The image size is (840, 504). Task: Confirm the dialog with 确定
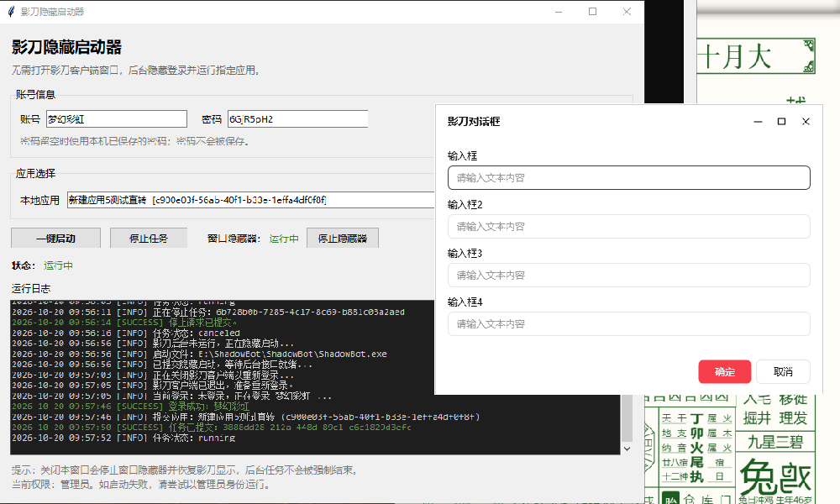click(724, 372)
